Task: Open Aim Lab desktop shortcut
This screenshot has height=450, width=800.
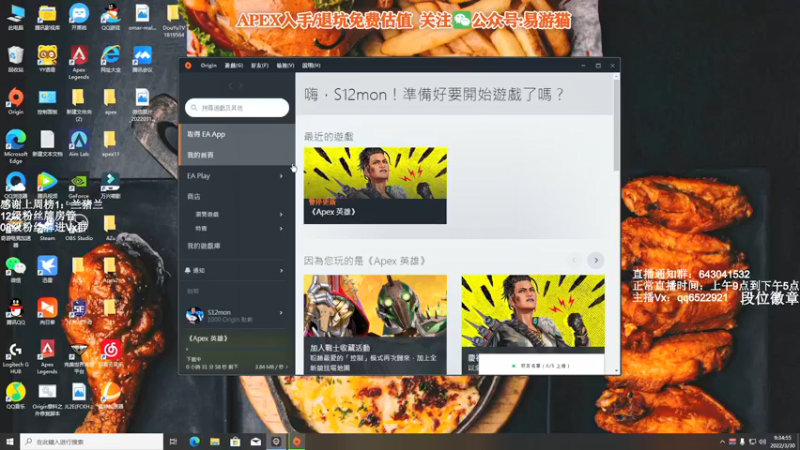Action: 79,143
